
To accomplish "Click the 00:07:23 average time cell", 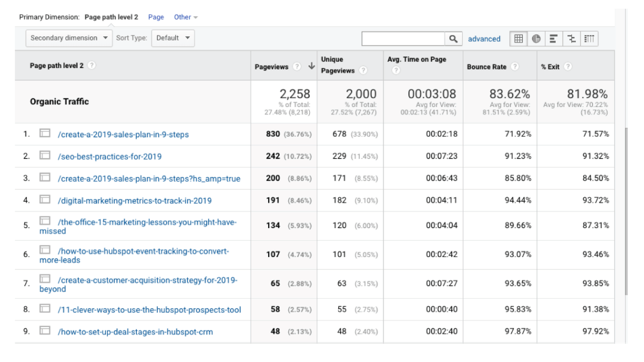I will pos(441,156).
